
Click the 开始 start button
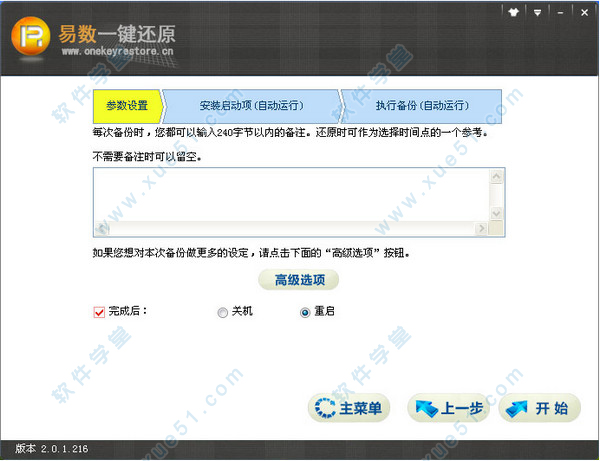[x=540, y=408]
